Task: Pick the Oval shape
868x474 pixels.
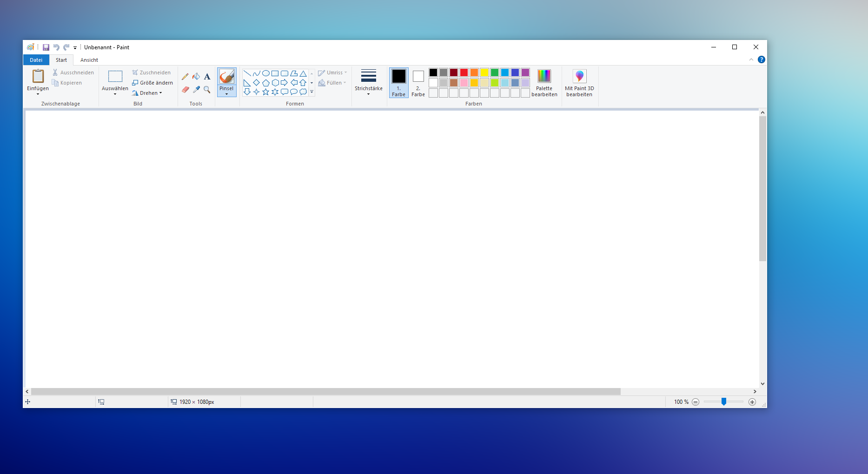Action: point(265,73)
